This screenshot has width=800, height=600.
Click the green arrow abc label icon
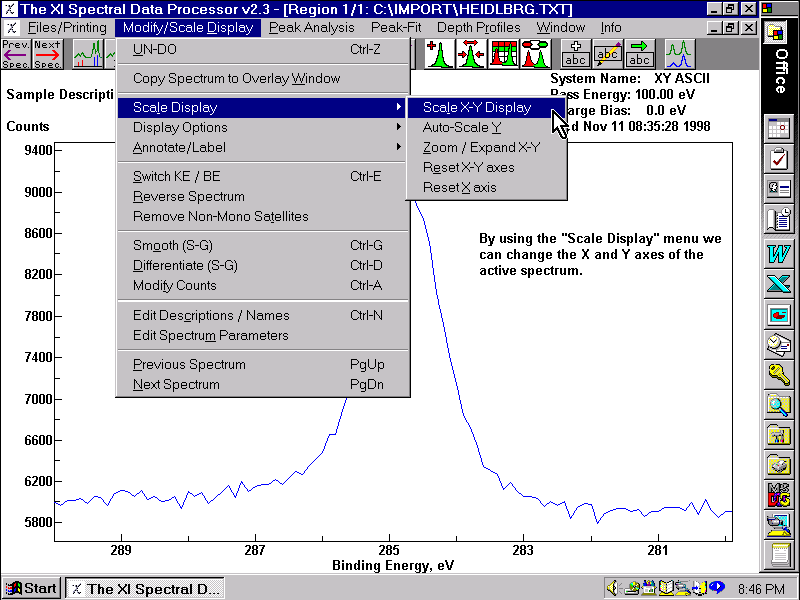[639, 53]
